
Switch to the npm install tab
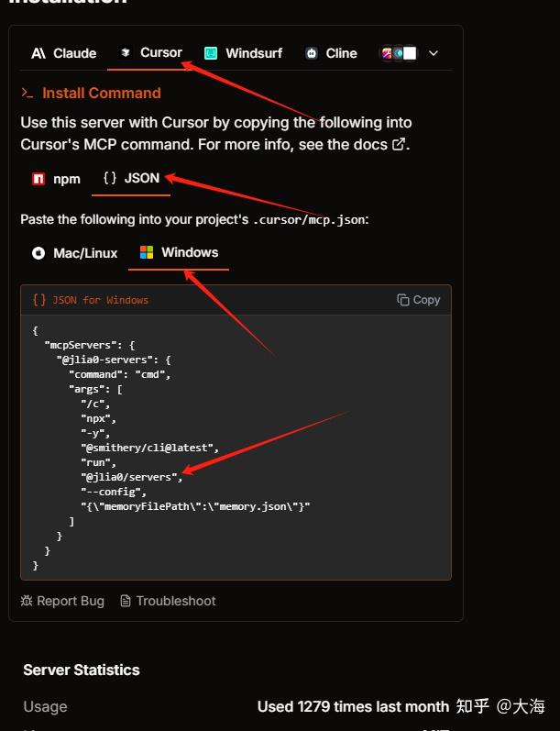click(56, 179)
